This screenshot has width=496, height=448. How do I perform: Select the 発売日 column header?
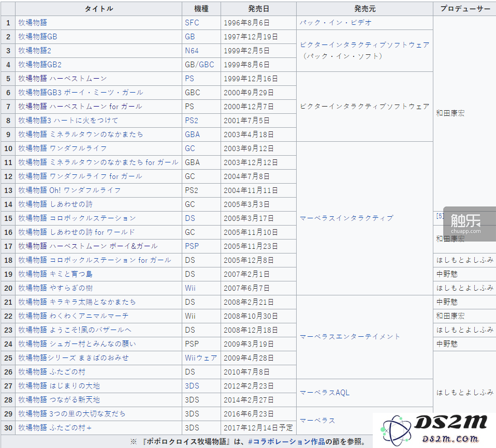(x=258, y=9)
